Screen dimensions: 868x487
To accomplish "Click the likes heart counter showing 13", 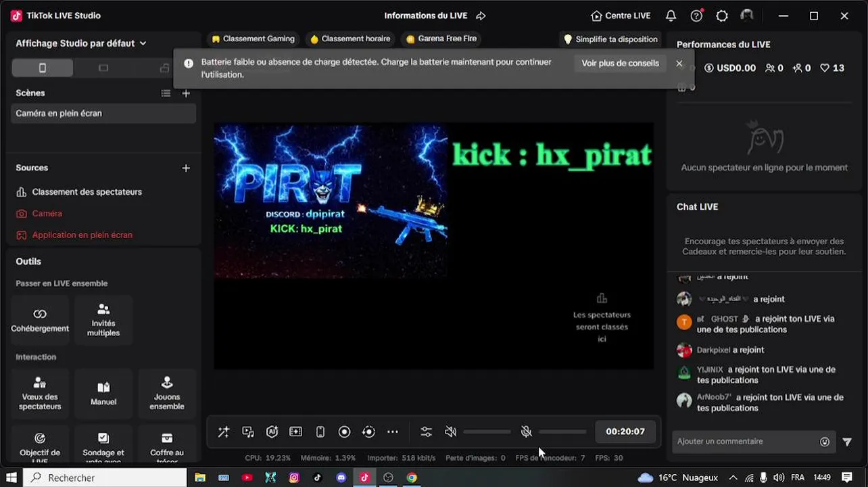I will 832,68.
